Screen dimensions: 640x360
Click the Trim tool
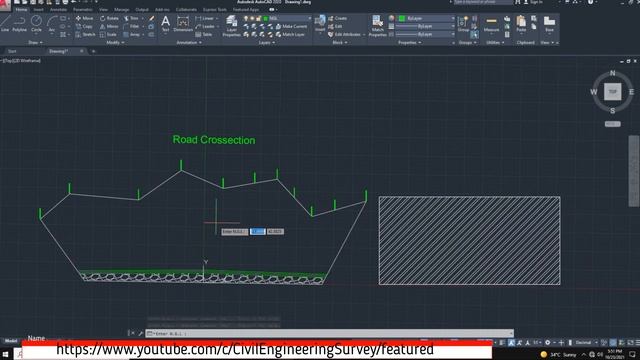click(131, 18)
